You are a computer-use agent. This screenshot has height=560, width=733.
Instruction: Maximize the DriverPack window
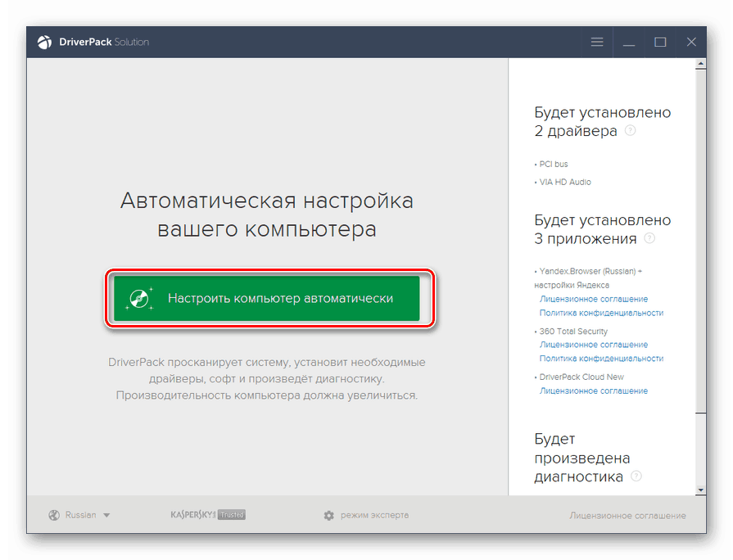click(660, 42)
